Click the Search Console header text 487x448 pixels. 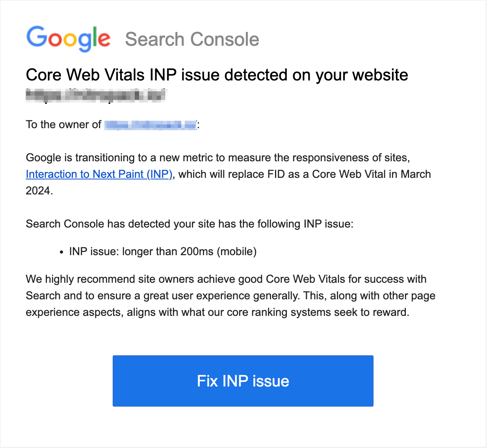(192, 39)
